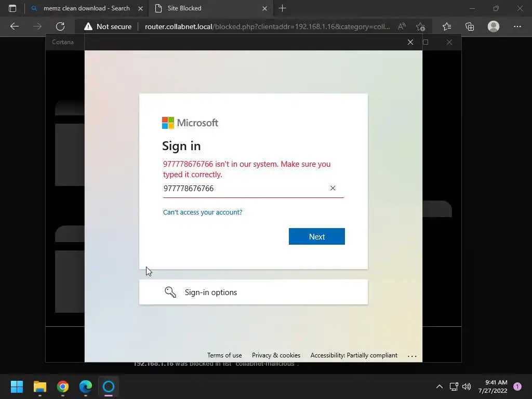Screen dimensions: 532x399
Task: Open Google Chrome from taskbar
Action: 63,387
